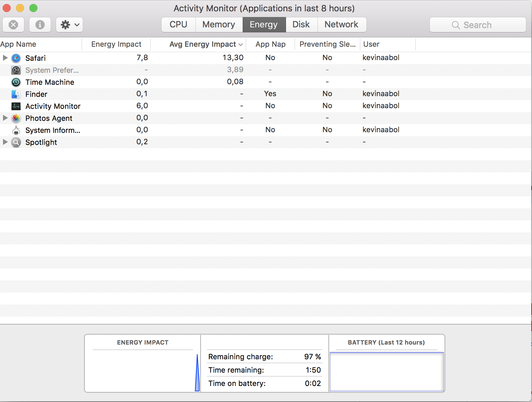Viewport: 532px width, 402px height.
Task: Expand the Photos Agent row
Action: pyautogui.click(x=5, y=118)
